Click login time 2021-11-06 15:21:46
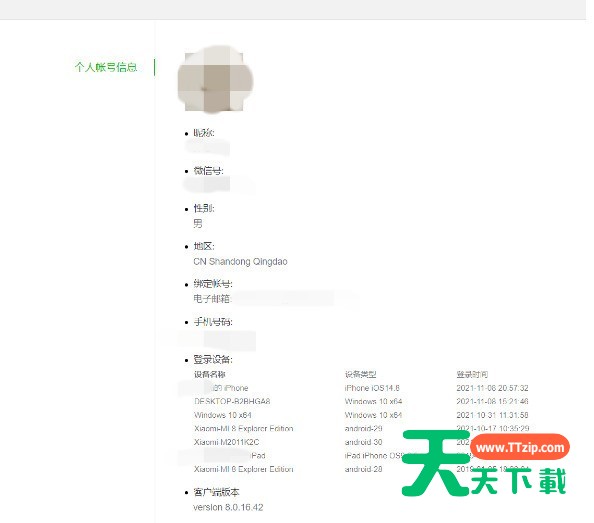This screenshot has width=594, height=523. coord(492,401)
